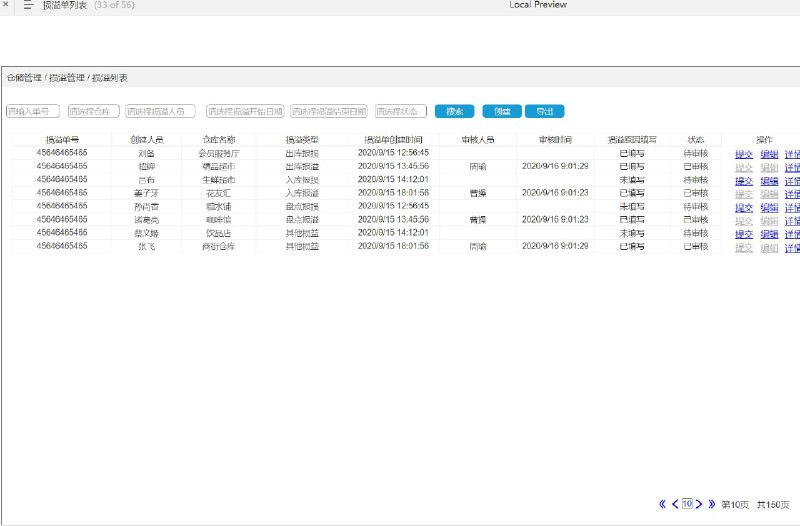Open the 请选择状态 status dropdown
This screenshot has height=526, width=800.
[401, 111]
